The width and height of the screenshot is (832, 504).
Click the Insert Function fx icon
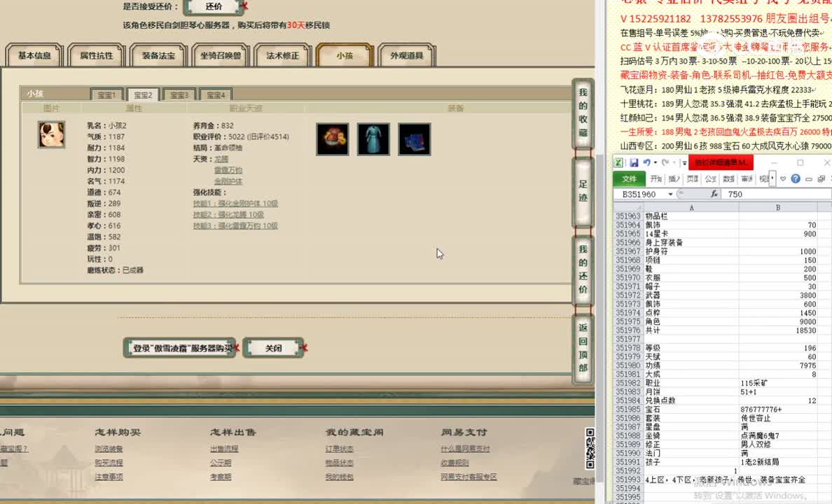click(x=713, y=193)
